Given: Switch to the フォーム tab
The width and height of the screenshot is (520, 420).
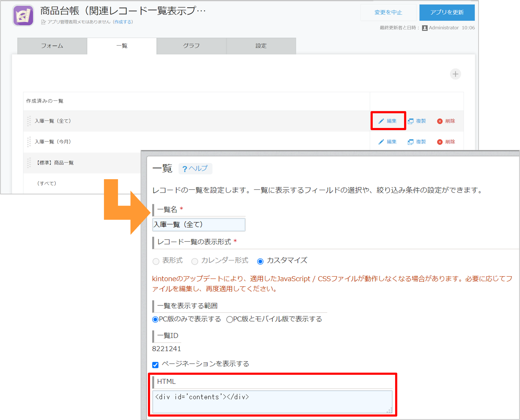Looking at the screenshot, I should 52,46.
